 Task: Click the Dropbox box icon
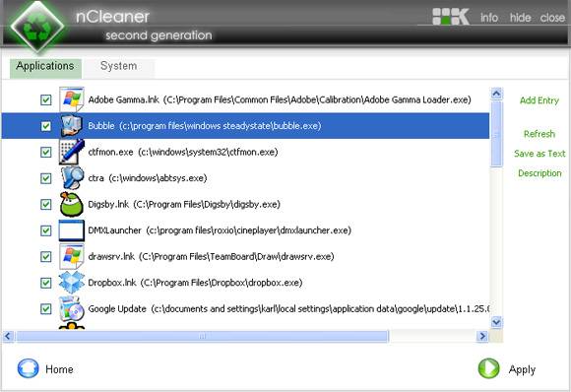point(72,283)
